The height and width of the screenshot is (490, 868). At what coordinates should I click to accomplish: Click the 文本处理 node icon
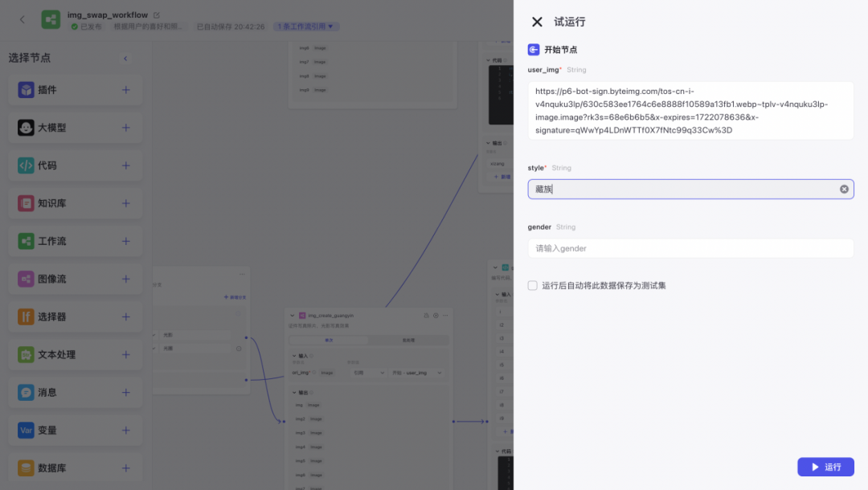(26, 354)
